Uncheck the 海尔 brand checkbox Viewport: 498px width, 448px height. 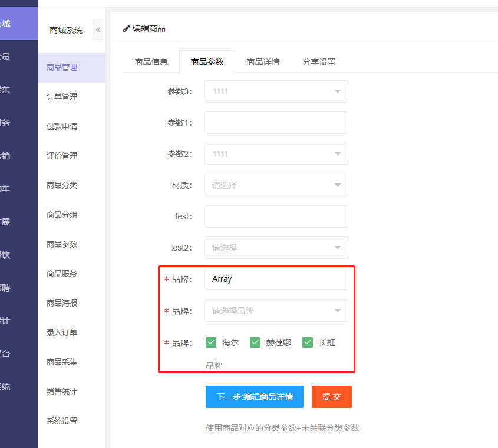pyautogui.click(x=211, y=342)
